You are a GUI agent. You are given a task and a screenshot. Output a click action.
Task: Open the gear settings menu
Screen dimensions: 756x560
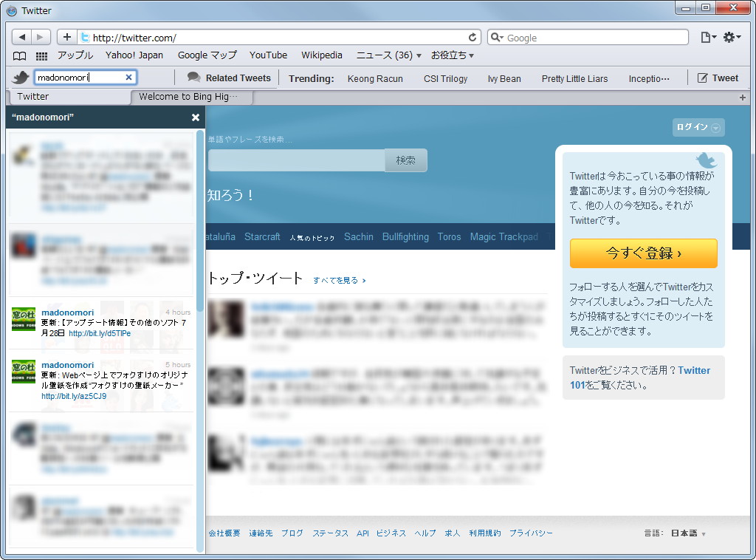tap(731, 36)
